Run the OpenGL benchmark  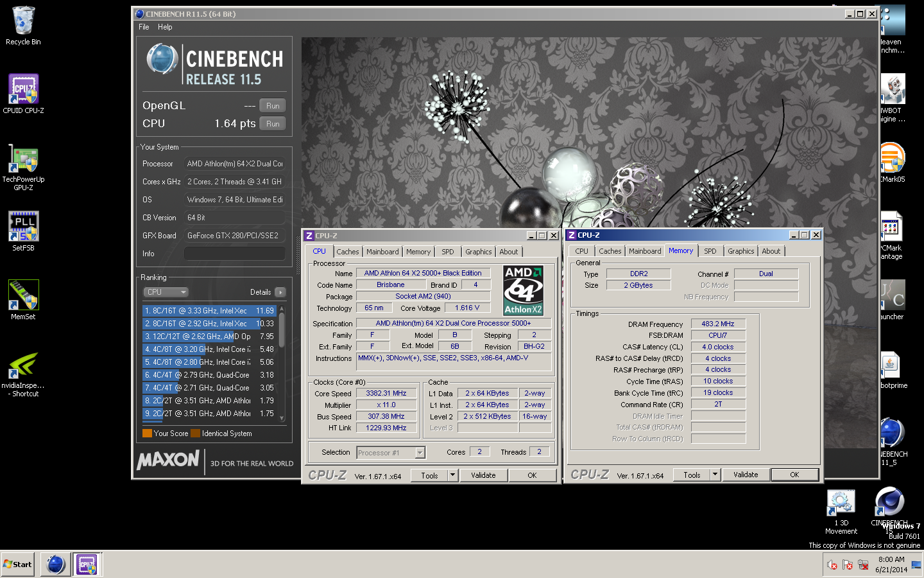(273, 106)
